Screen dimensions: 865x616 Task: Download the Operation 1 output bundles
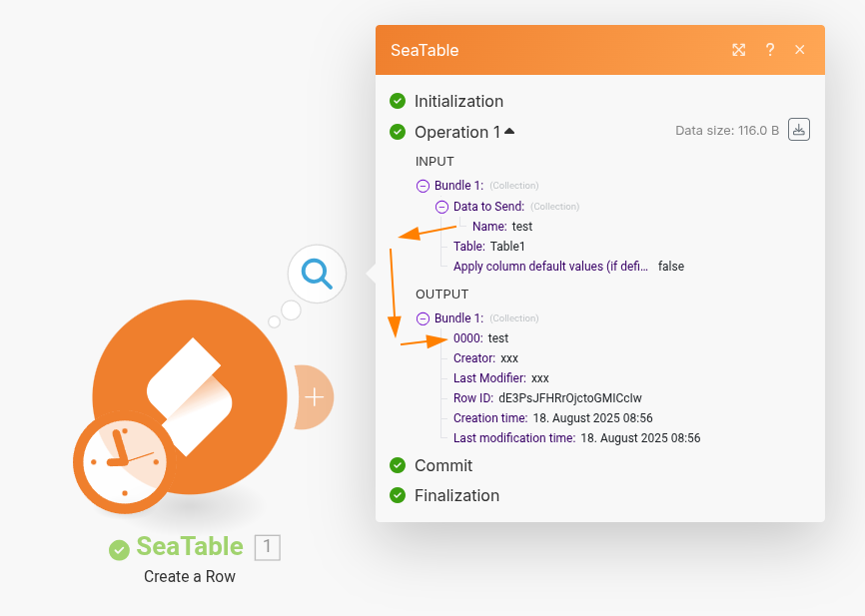[x=798, y=130]
